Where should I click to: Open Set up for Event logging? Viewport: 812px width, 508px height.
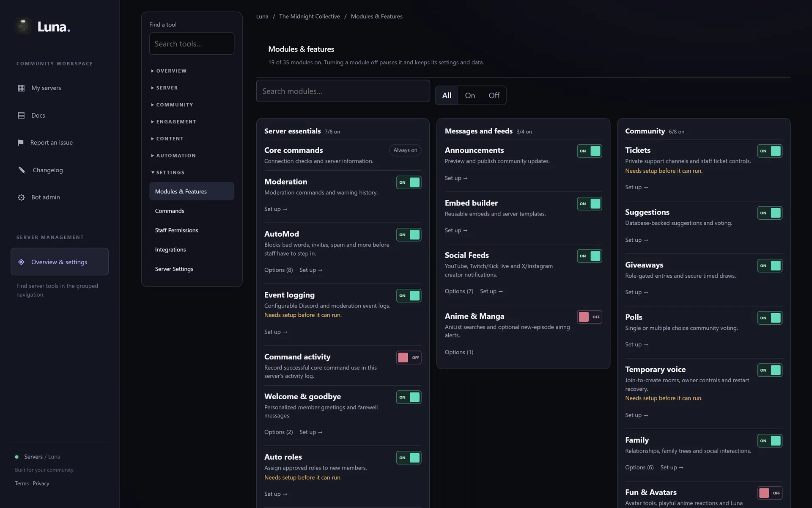coord(276,332)
